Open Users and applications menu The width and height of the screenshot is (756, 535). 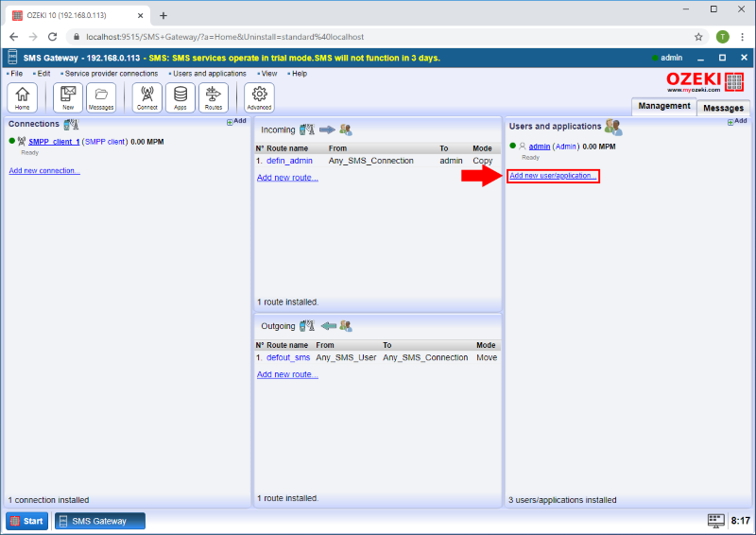tap(209, 74)
